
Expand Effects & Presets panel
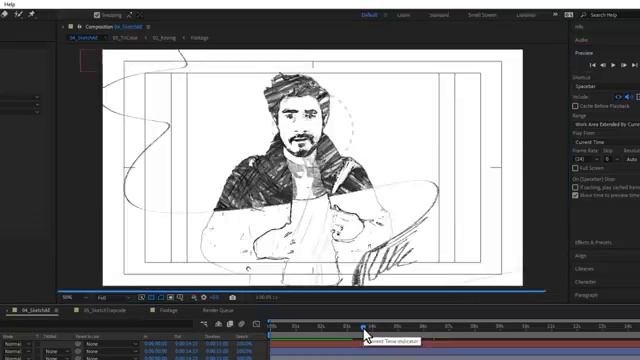point(593,242)
